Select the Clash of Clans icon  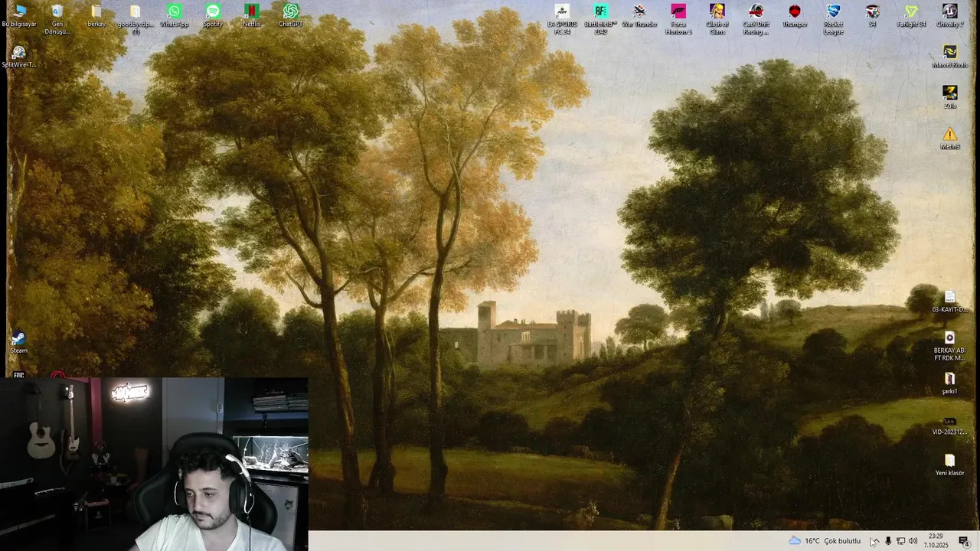717,19
